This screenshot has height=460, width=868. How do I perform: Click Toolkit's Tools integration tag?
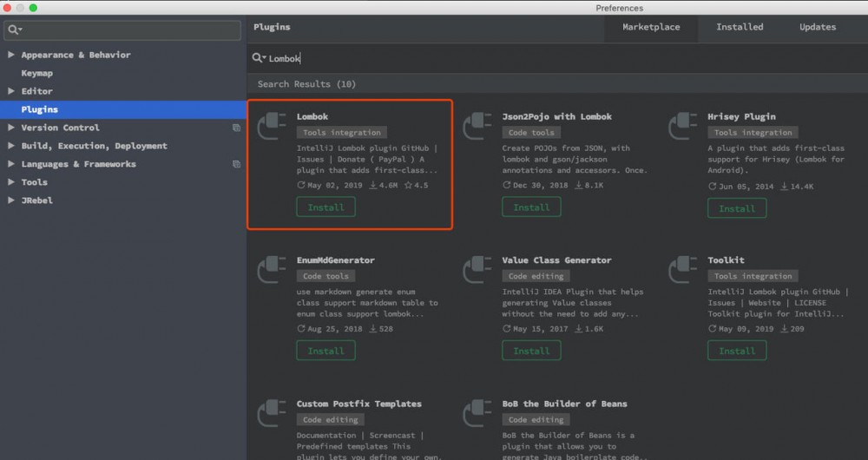tap(753, 276)
